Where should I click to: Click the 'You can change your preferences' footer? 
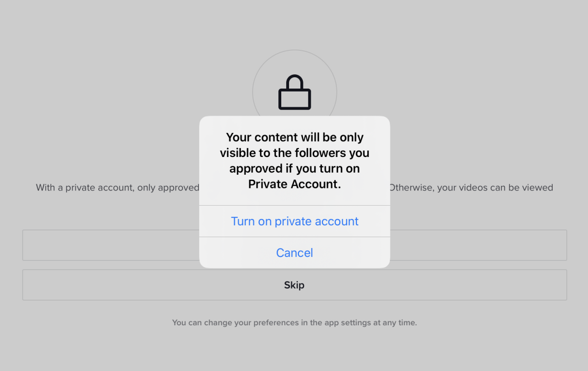294,323
